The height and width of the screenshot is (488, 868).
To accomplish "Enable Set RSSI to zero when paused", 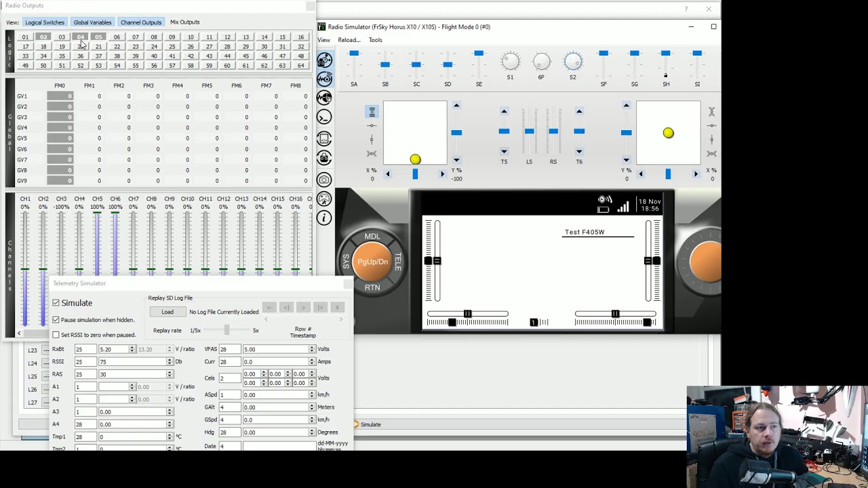I will point(56,335).
